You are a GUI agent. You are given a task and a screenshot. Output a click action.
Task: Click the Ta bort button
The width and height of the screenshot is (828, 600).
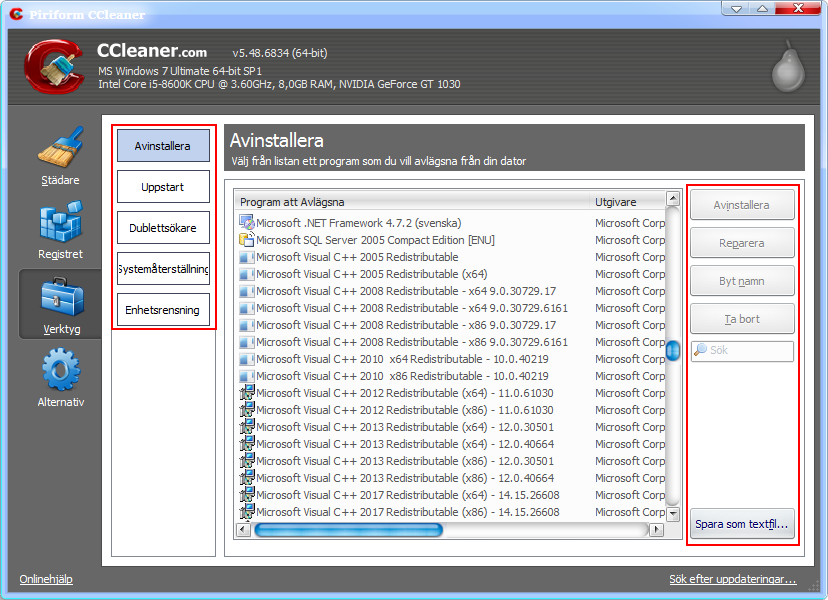coord(742,319)
